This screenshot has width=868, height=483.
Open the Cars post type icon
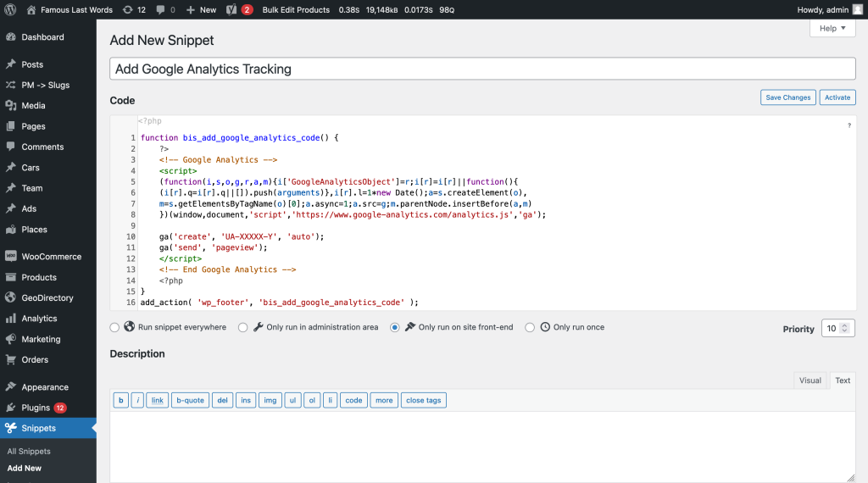point(10,167)
